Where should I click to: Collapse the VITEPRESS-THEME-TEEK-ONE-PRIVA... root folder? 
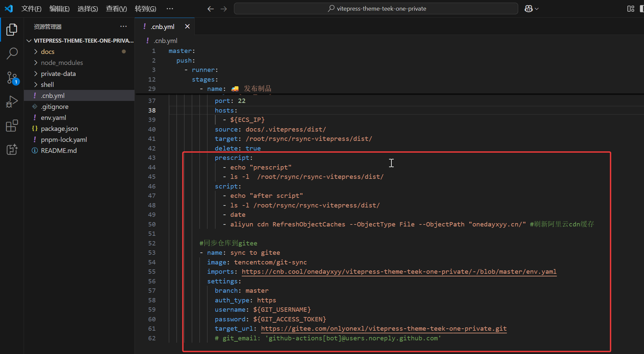pos(80,41)
